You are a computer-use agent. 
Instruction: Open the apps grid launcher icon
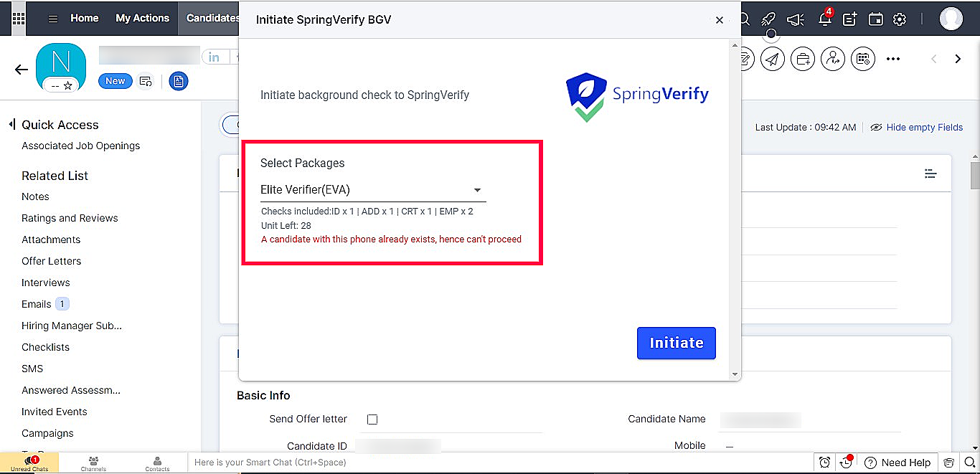click(x=19, y=19)
